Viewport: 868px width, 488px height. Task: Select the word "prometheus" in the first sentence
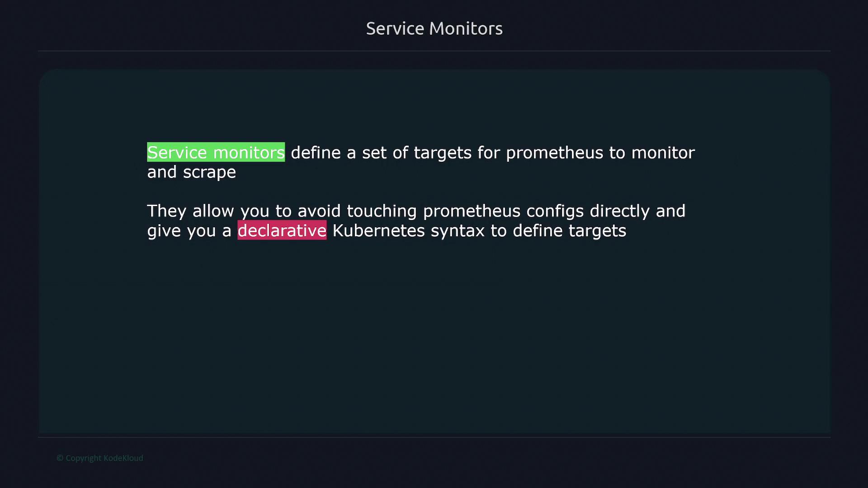[554, 153]
